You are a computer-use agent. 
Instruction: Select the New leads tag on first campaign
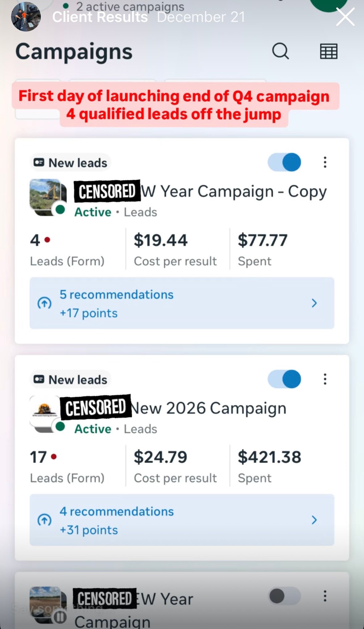70,163
